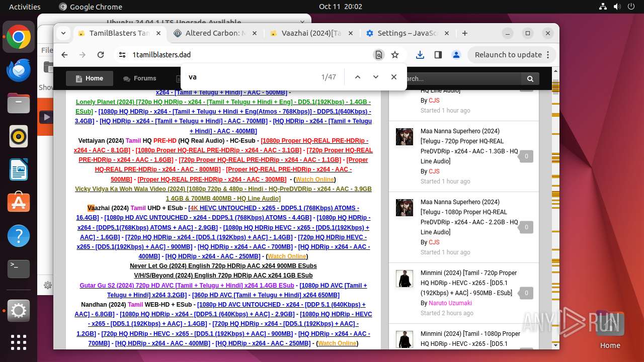Open Vicky Vidya Ka Woh Wala Video link
Viewport: 644px width, 362px height.
point(223,194)
